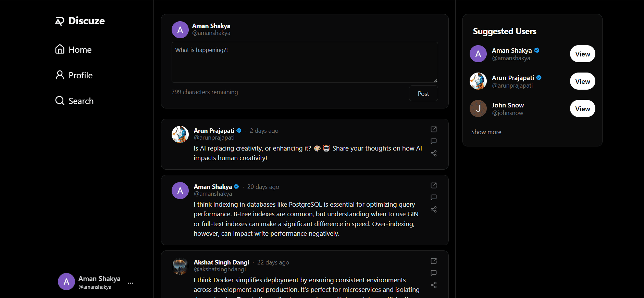This screenshot has height=298, width=644.
Task: Open comments on Arun Prajapati's post
Action: pyautogui.click(x=434, y=141)
